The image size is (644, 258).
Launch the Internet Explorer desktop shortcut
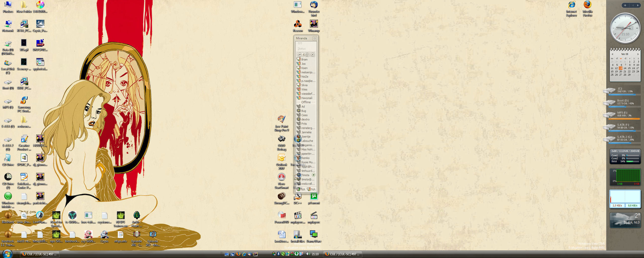[571, 9]
